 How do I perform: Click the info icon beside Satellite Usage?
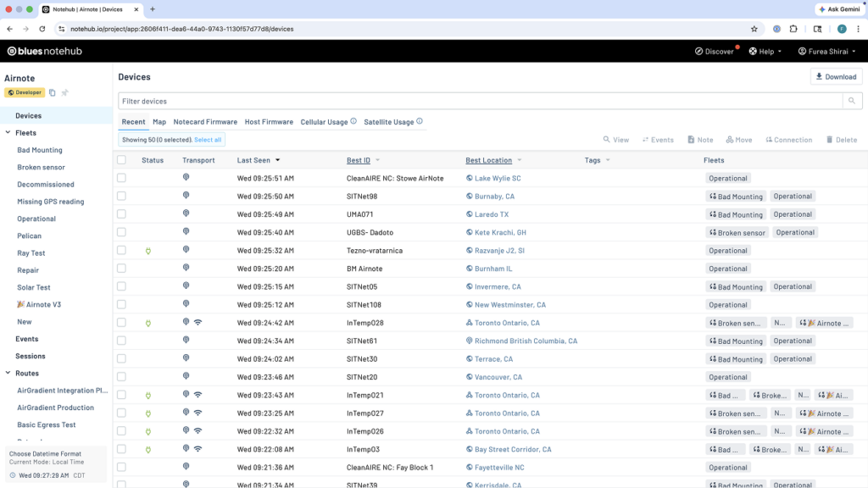pyautogui.click(x=420, y=121)
